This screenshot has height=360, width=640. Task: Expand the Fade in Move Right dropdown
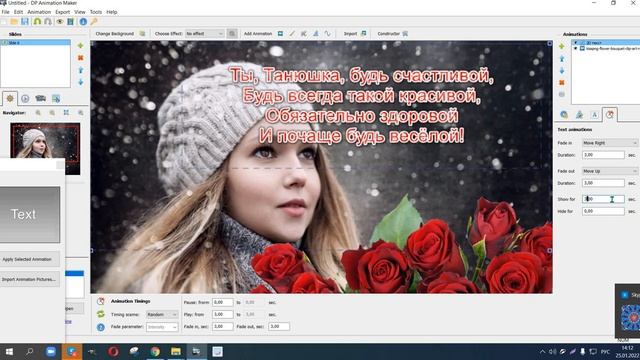coord(609,143)
